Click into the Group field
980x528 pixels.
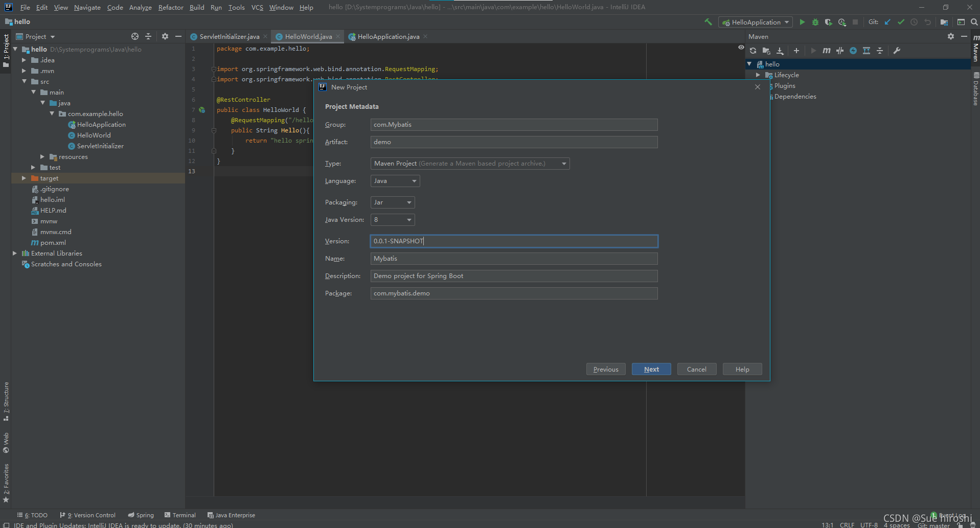tap(514, 125)
